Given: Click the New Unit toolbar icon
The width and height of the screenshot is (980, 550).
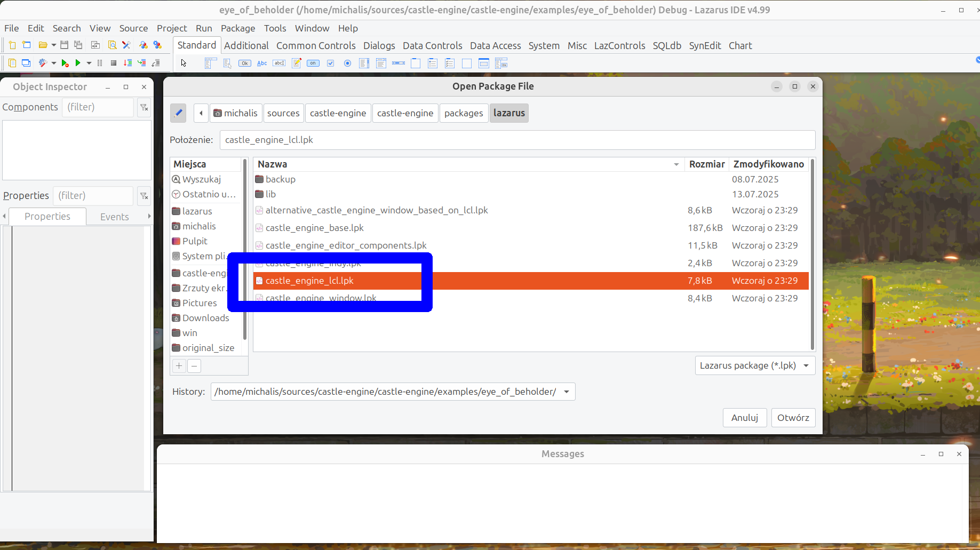Looking at the screenshot, I should pyautogui.click(x=12, y=45).
